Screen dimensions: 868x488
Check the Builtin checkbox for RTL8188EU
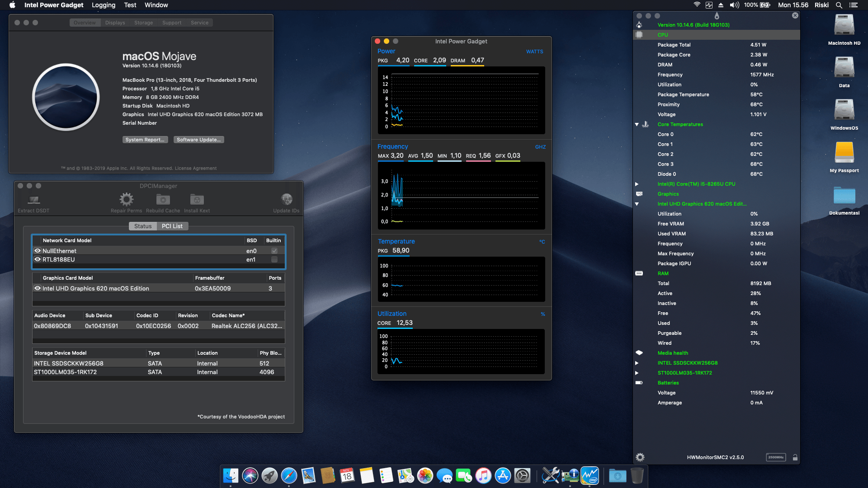click(x=274, y=259)
